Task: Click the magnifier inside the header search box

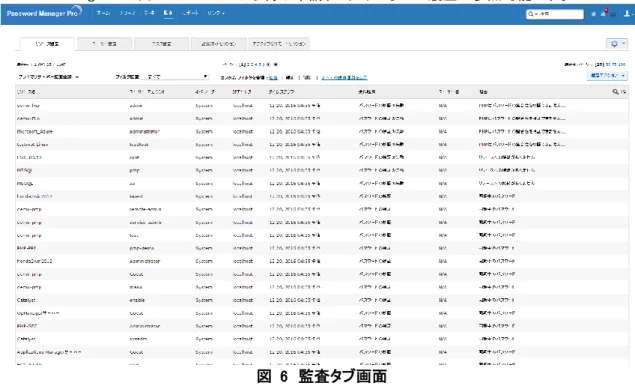Action: [530, 14]
